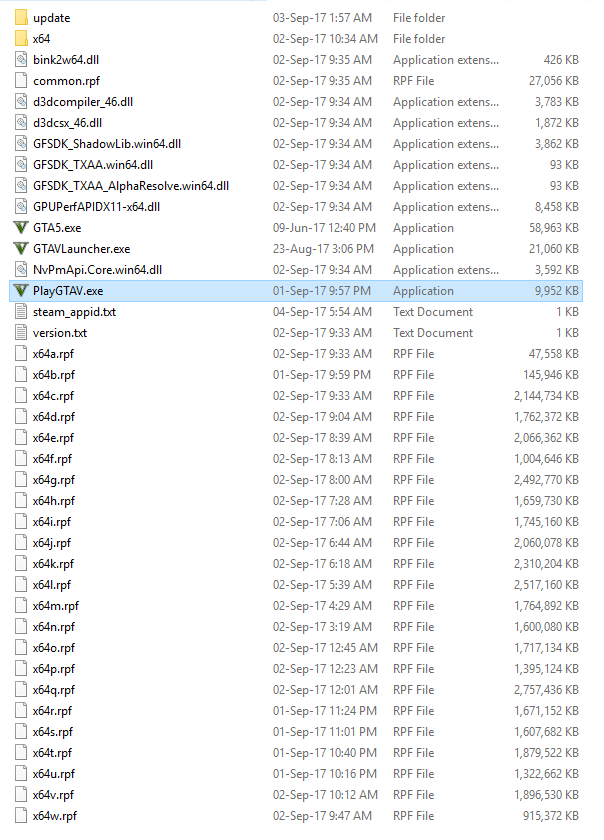Select file name PlayGTAV.exe

pos(68,290)
